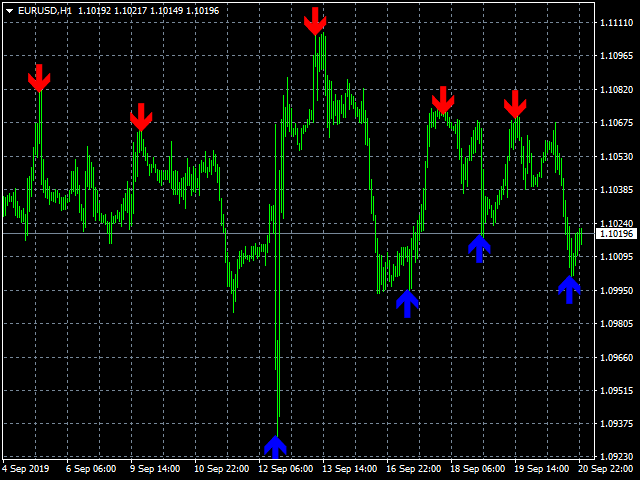Click the 9 Sep 14:00 time label
This screenshot has width=640, height=480.
(x=155, y=469)
